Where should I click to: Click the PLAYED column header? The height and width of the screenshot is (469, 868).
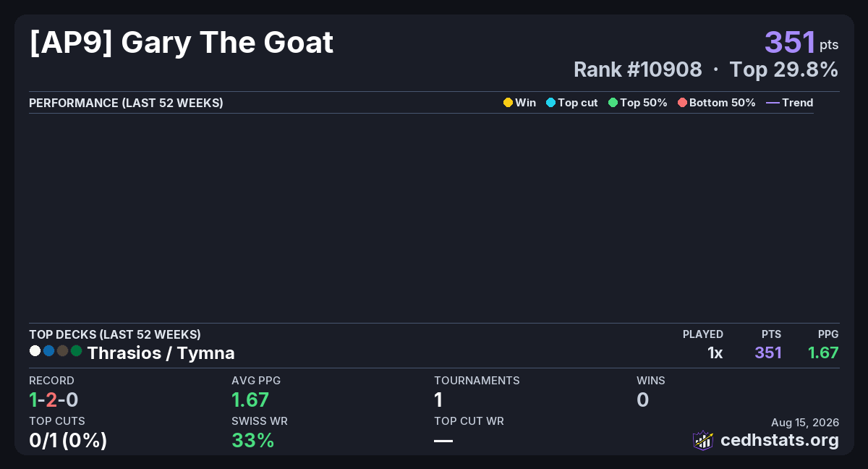click(703, 334)
